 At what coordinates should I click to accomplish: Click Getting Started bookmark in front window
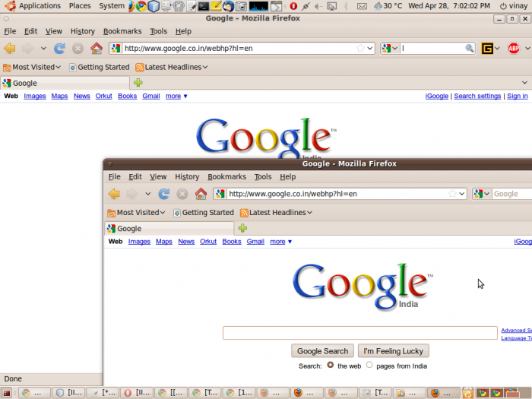pos(204,213)
